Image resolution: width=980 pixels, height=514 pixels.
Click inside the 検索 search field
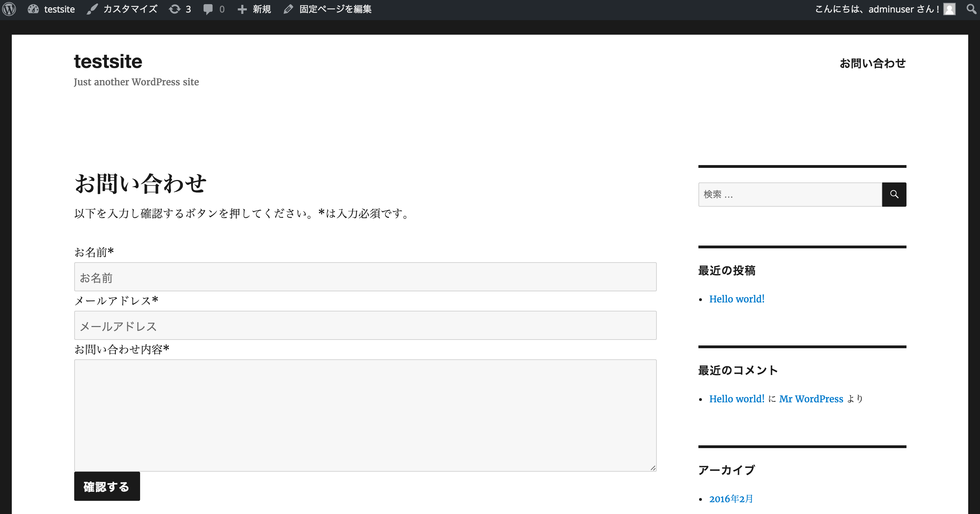(788, 195)
